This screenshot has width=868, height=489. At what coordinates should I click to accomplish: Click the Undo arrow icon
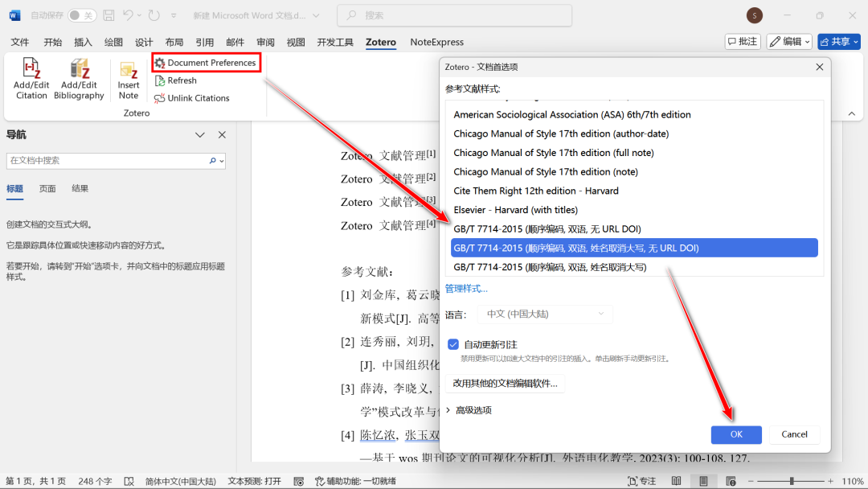pyautogui.click(x=128, y=15)
